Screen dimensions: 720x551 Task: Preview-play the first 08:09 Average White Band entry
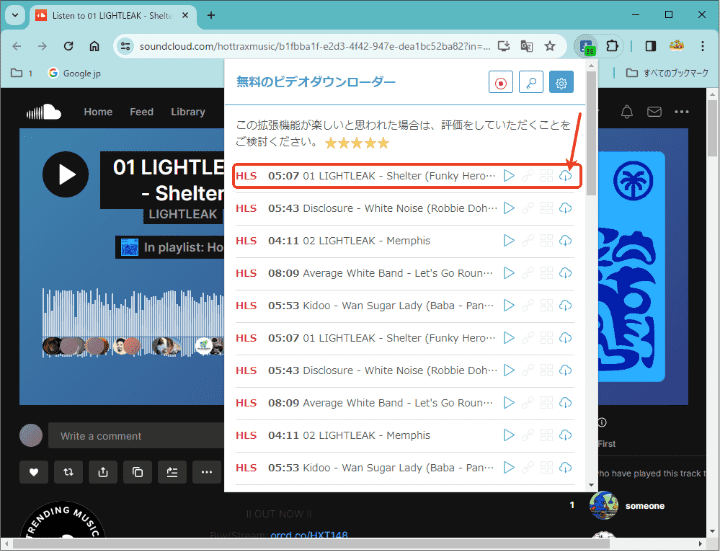tap(509, 273)
